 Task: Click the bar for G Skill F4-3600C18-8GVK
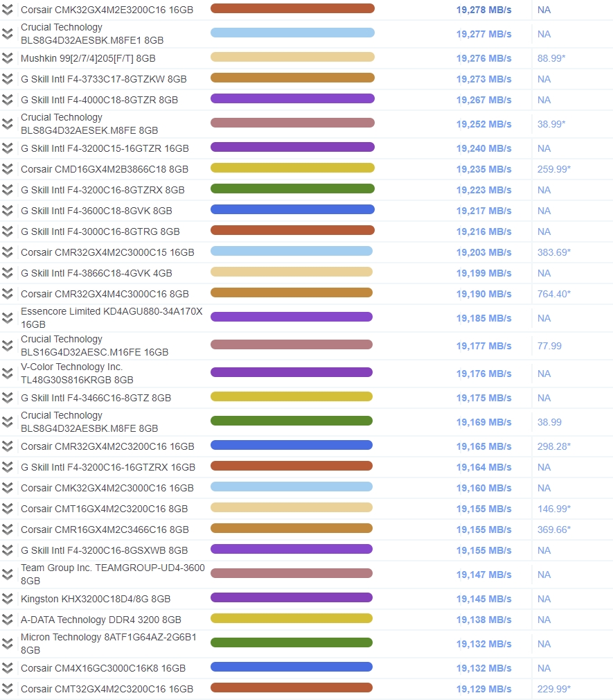coord(292,209)
